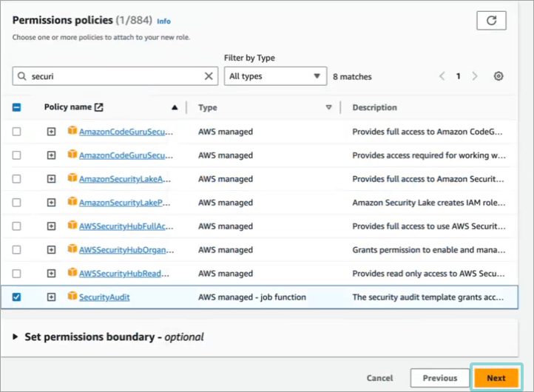Check the AmazonSecurityLakeP policy checkbox
The width and height of the screenshot is (534, 392).
click(x=16, y=203)
